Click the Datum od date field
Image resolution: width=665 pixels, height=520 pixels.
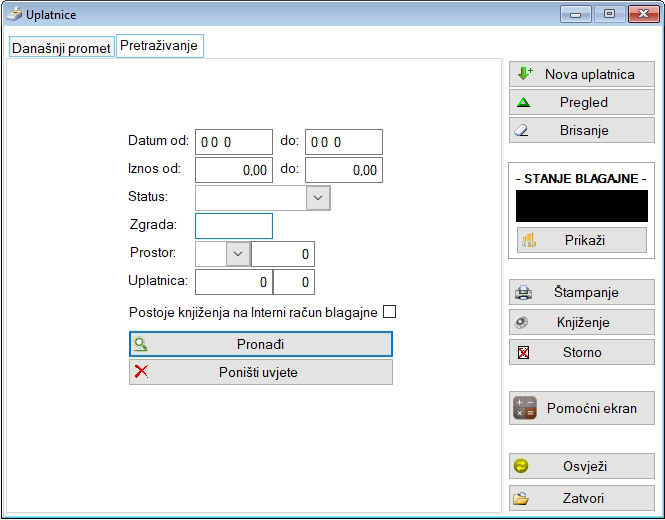(233, 142)
